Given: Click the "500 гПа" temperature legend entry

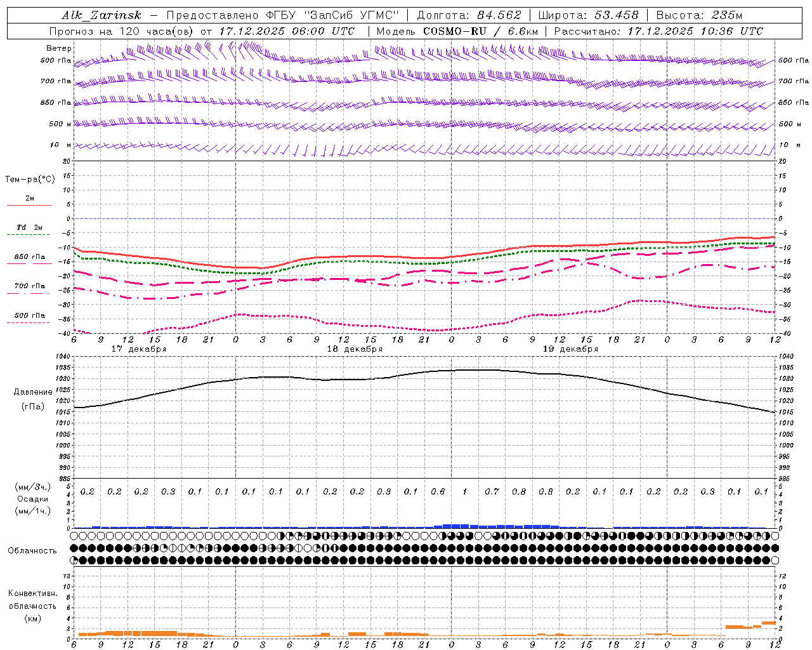Looking at the screenshot, I should click(x=30, y=315).
